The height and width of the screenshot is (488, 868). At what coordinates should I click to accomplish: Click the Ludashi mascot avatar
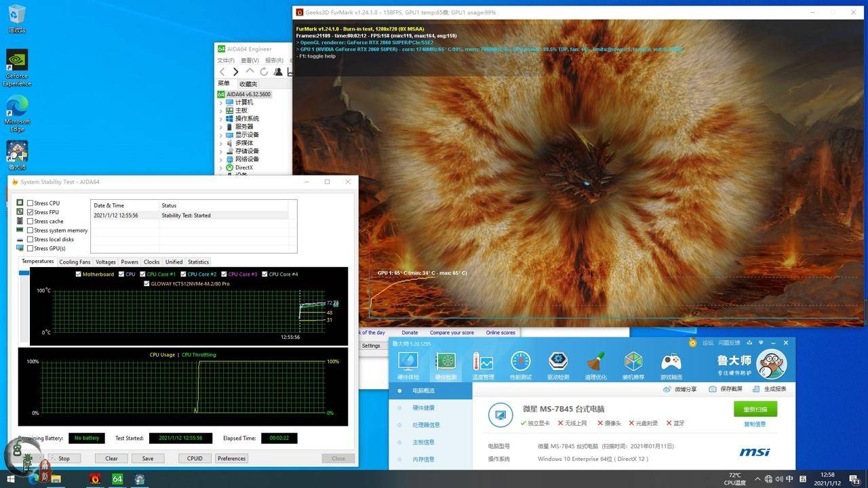(772, 365)
